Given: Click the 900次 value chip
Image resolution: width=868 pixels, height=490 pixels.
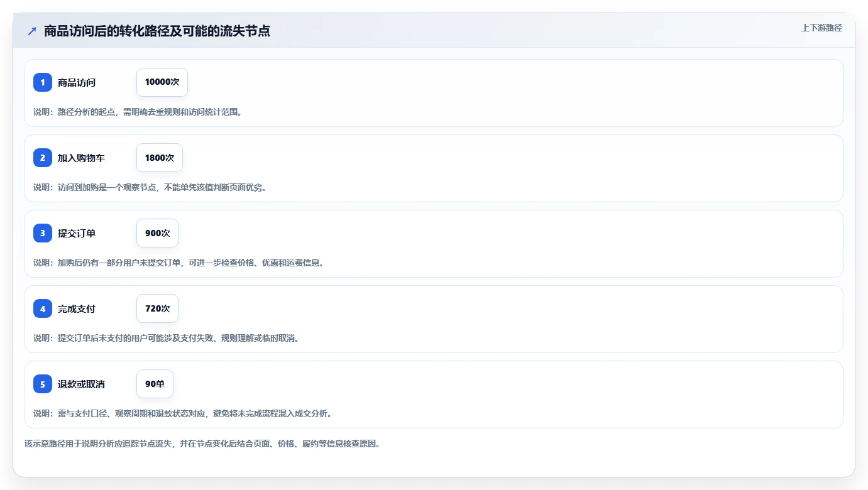Looking at the screenshot, I should [157, 233].
